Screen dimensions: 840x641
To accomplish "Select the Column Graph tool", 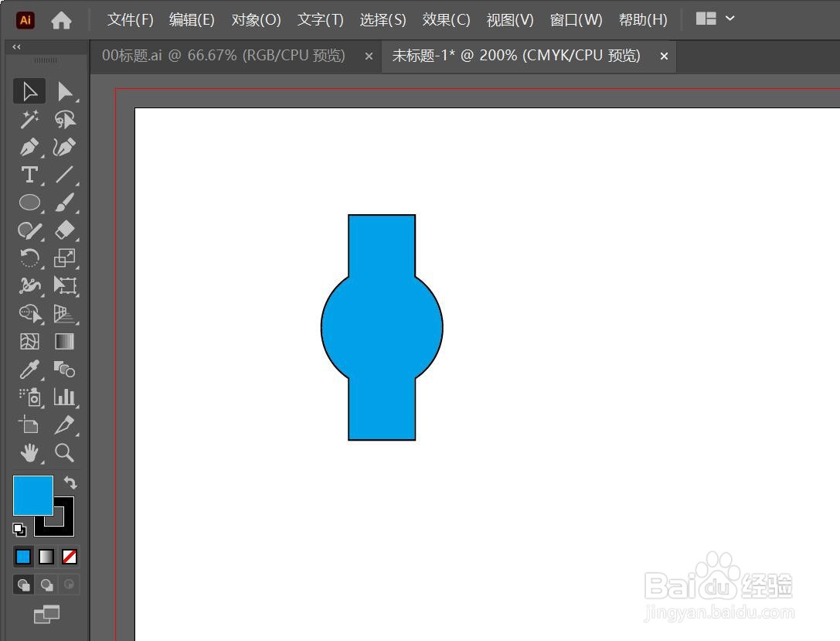I will pos(65,397).
